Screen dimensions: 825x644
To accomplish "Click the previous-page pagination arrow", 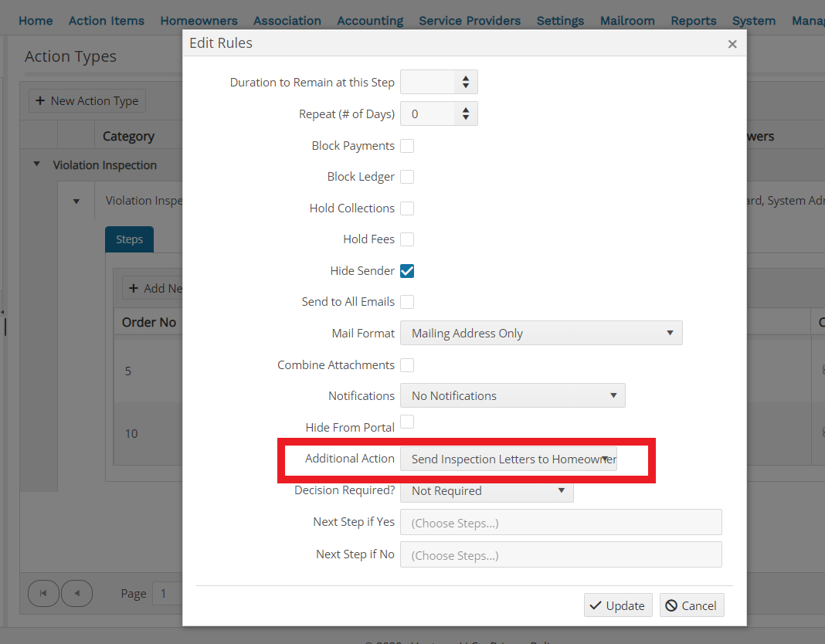I will pyautogui.click(x=76, y=593).
